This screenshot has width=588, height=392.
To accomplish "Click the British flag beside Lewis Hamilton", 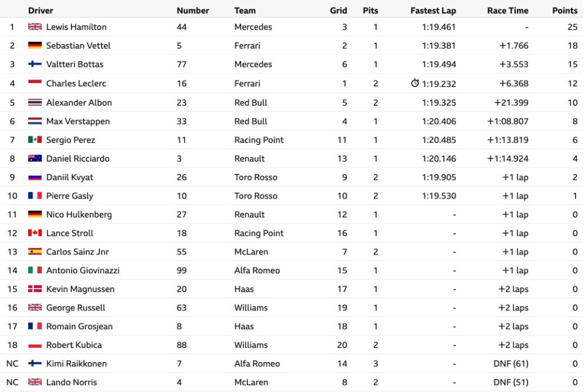I will 35,26.
